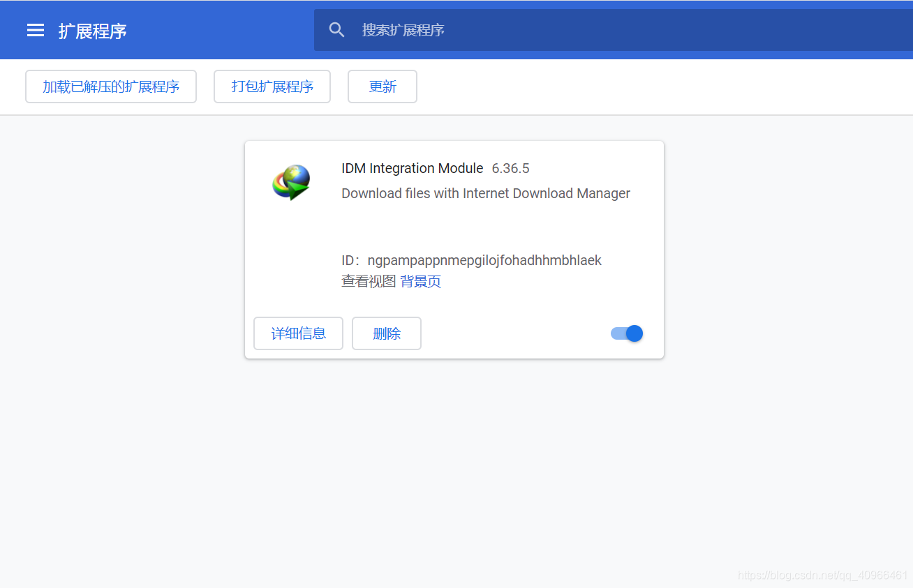Click the search magnifier icon
This screenshot has width=913, height=588.
tap(337, 30)
